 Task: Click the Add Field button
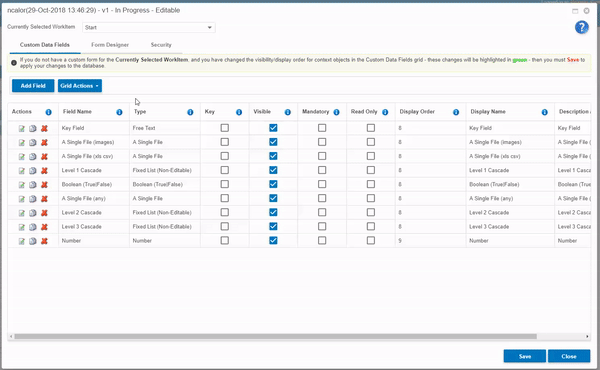(x=33, y=86)
